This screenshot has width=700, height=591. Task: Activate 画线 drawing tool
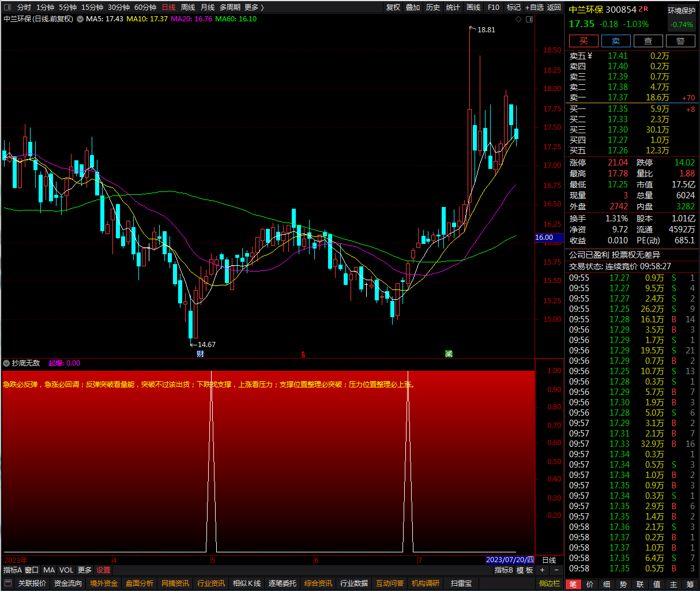coord(473,7)
